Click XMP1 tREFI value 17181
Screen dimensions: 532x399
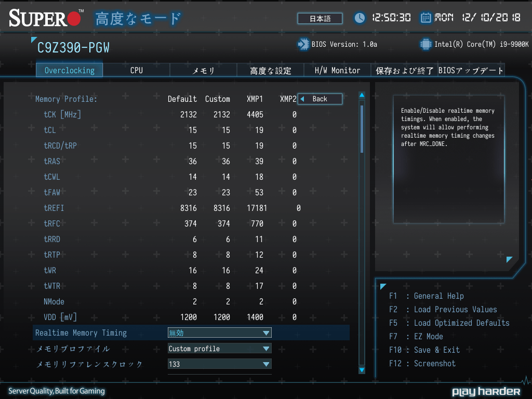[x=257, y=208]
